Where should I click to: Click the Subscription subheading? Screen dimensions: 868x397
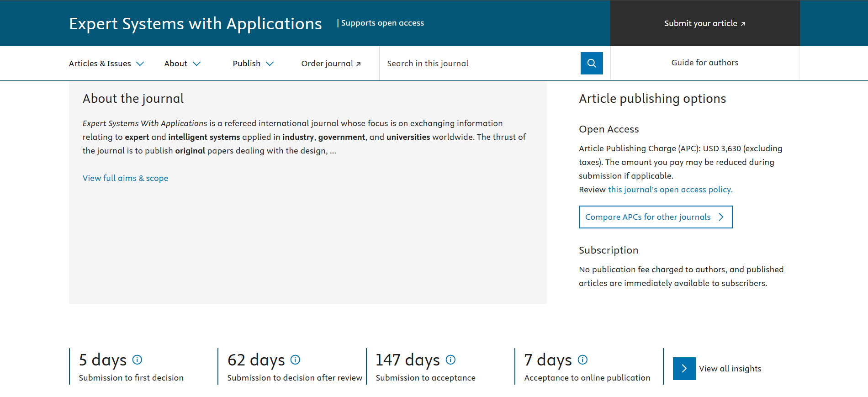pyautogui.click(x=609, y=250)
